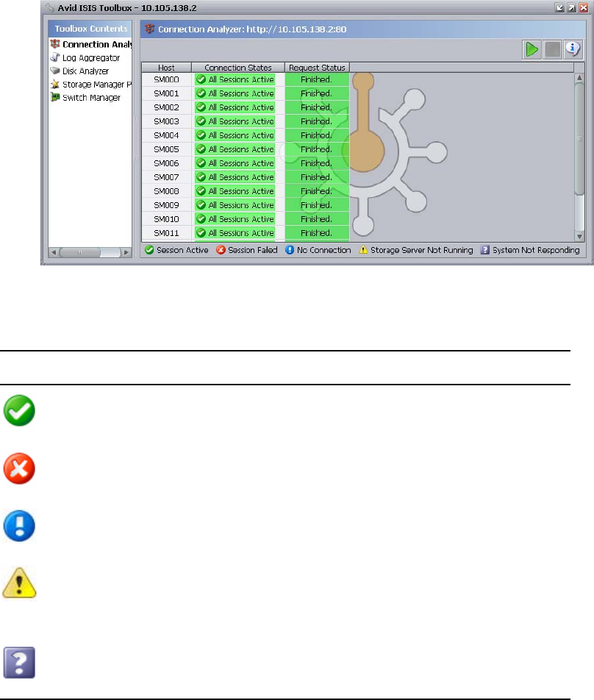The height and width of the screenshot is (700, 594).
Task: Click the Session Failed legend icon
Action: point(221,250)
